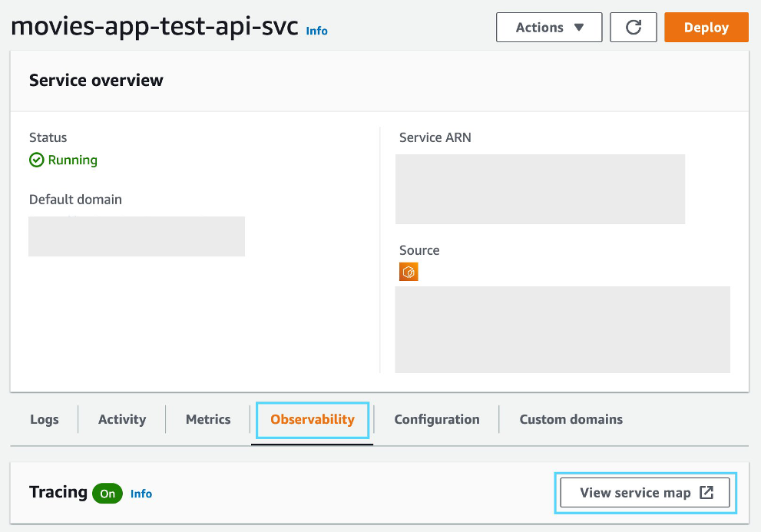Open the Activity tab
Screen dimensions: 761x532
122,419
